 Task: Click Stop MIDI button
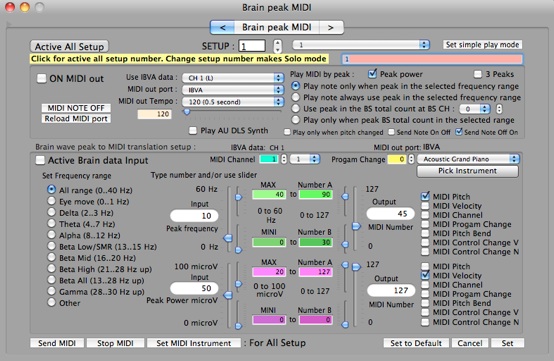pyautogui.click(x=115, y=343)
